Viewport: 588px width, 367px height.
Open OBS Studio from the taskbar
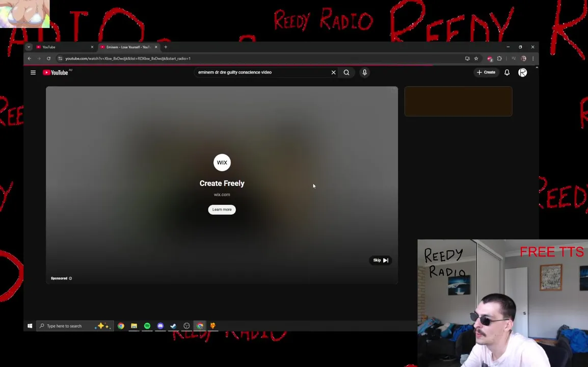[x=186, y=326]
